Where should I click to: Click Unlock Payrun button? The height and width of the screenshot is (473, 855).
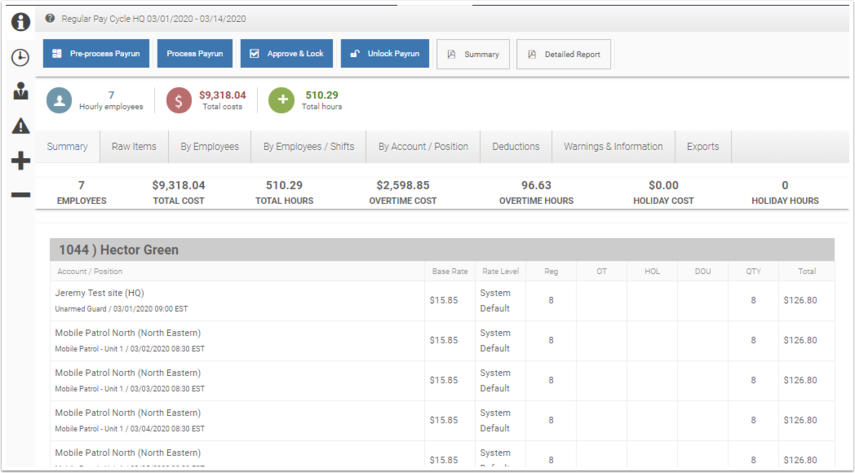[x=385, y=53]
